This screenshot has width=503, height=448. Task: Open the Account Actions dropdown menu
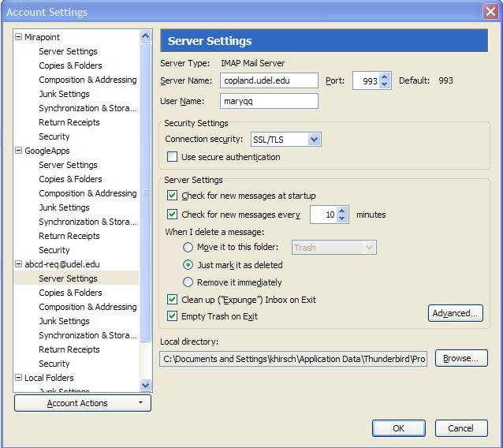pos(83,403)
